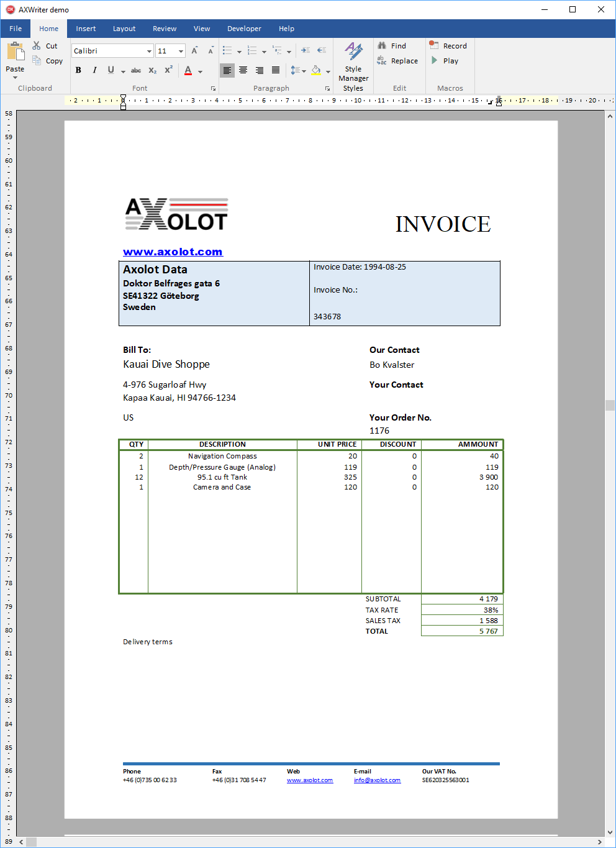The height and width of the screenshot is (848, 616).
Task: Switch to the Insert tab
Action: pyautogui.click(x=86, y=29)
